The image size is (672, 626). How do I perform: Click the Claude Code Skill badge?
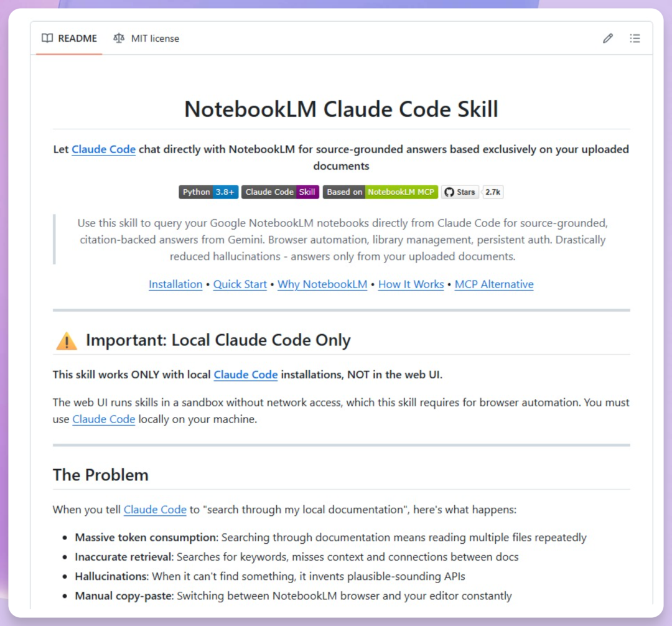pos(280,192)
